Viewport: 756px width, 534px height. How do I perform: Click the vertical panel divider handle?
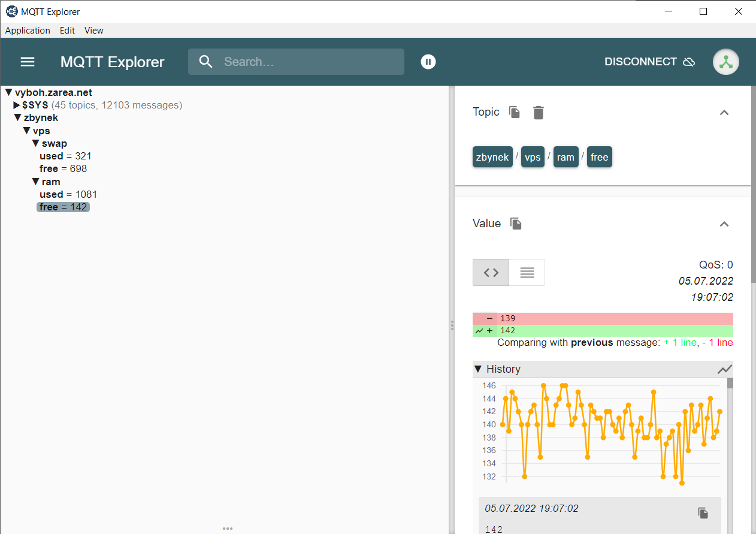point(452,325)
